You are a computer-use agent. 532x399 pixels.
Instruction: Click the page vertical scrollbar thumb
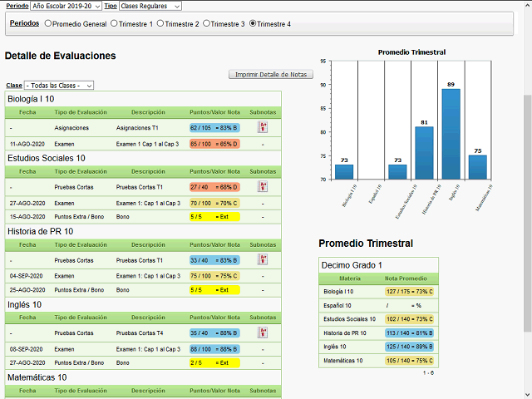pyautogui.click(x=528, y=213)
